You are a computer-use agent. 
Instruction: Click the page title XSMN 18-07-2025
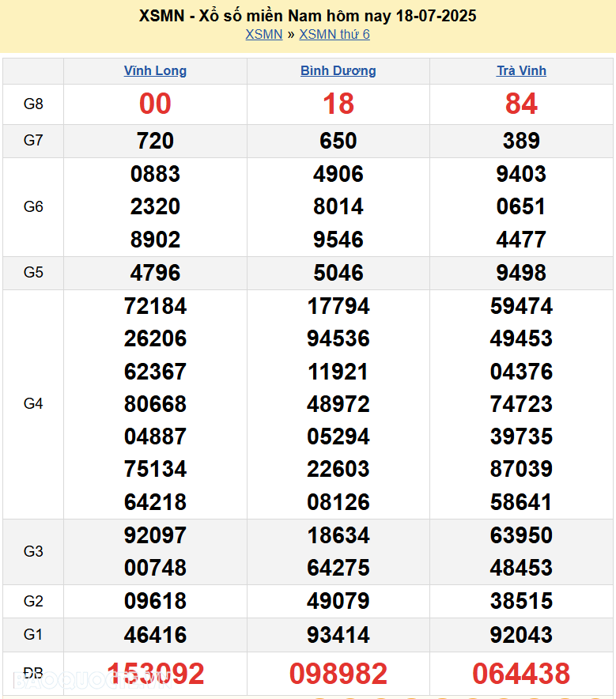pos(308,16)
